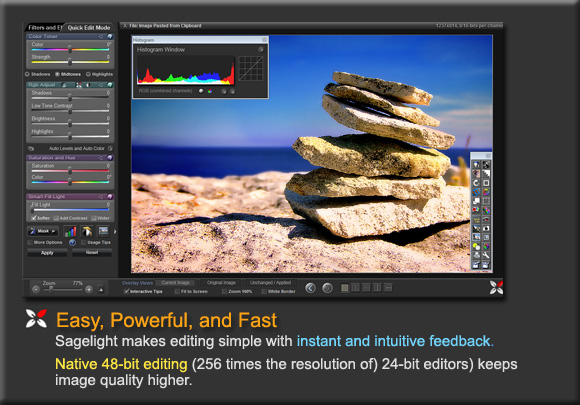This screenshot has height=405, width=580.
Task: Click the Brightness slider handle
Action: [70, 123]
